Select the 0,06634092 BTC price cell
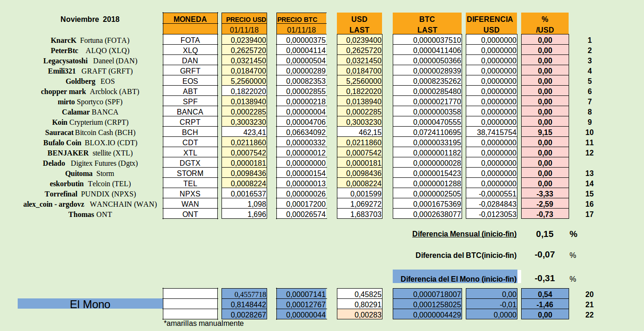Image resolution: width=644 pixels, height=331 pixels. [x=301, y=132]
